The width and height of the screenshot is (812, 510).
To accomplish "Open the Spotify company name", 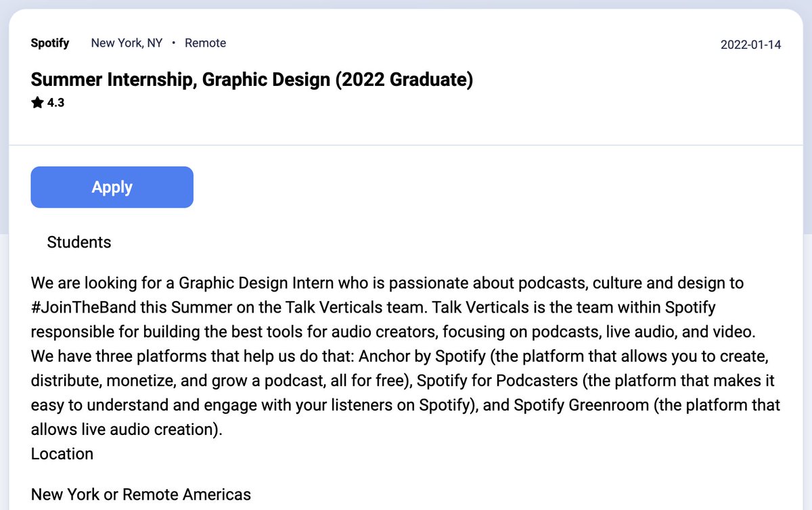I will pyautogui.click(x=49, y=43).
